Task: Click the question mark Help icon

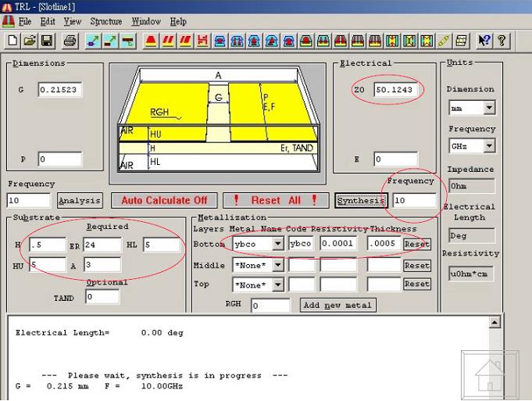Action: (x=502, y=41)
